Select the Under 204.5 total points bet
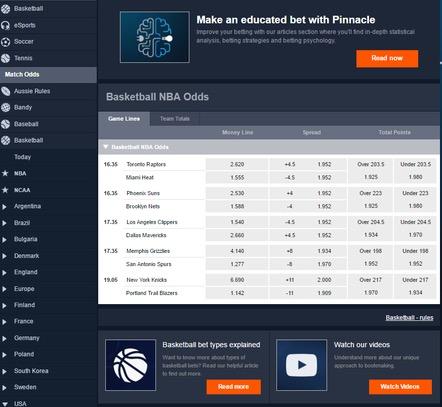 click(415, 229)
